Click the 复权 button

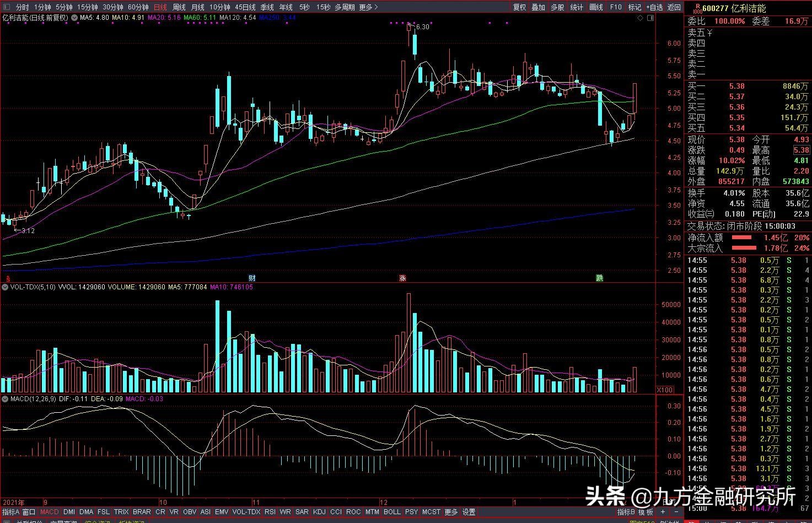tap(519, 7)
